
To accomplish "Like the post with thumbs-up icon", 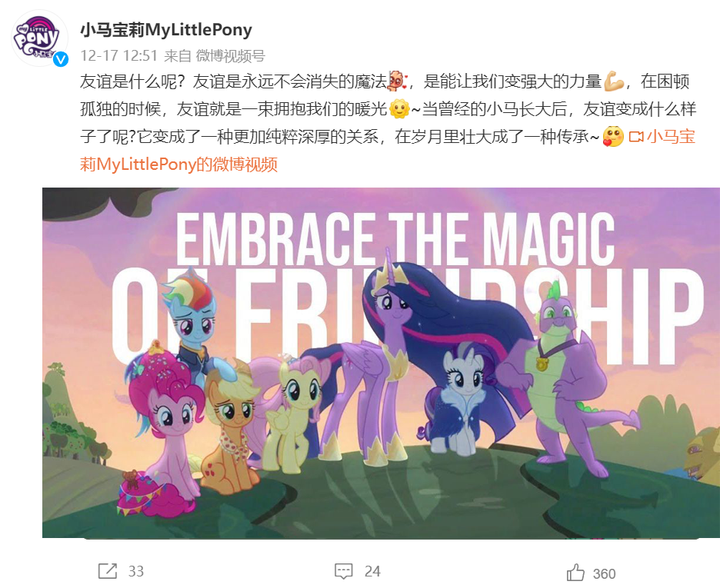I will pos(576,573).
